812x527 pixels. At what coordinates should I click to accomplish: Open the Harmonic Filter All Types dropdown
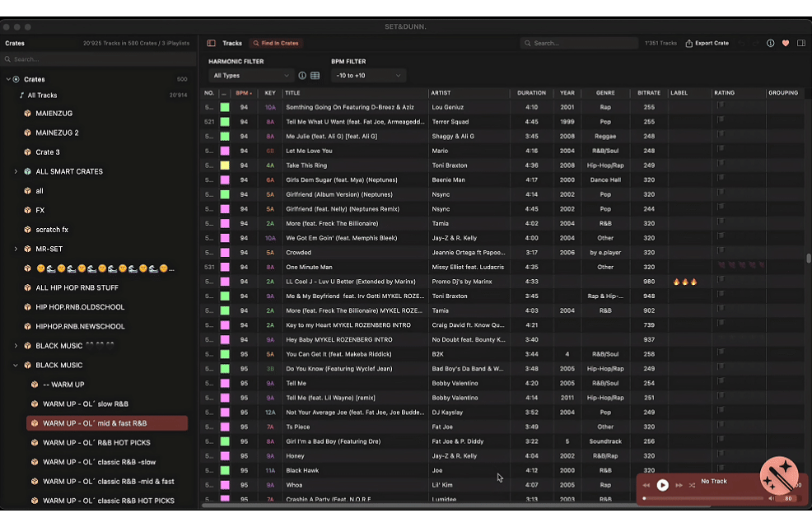pos(251,76)
